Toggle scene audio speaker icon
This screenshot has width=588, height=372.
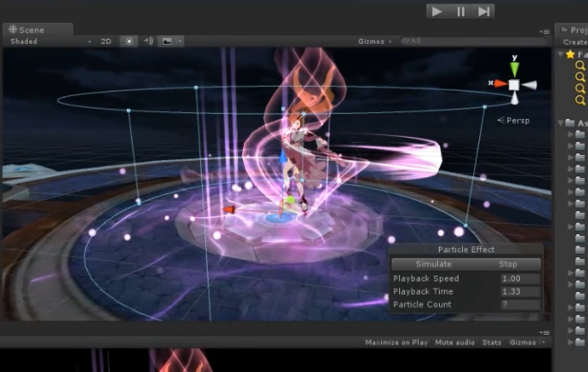click(148, 41)
